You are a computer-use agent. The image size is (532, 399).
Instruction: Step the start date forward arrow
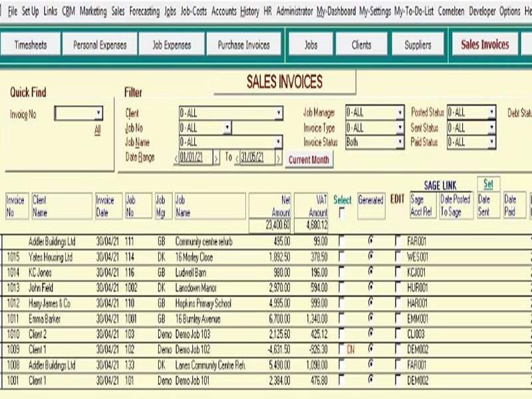tap(217, 158)
